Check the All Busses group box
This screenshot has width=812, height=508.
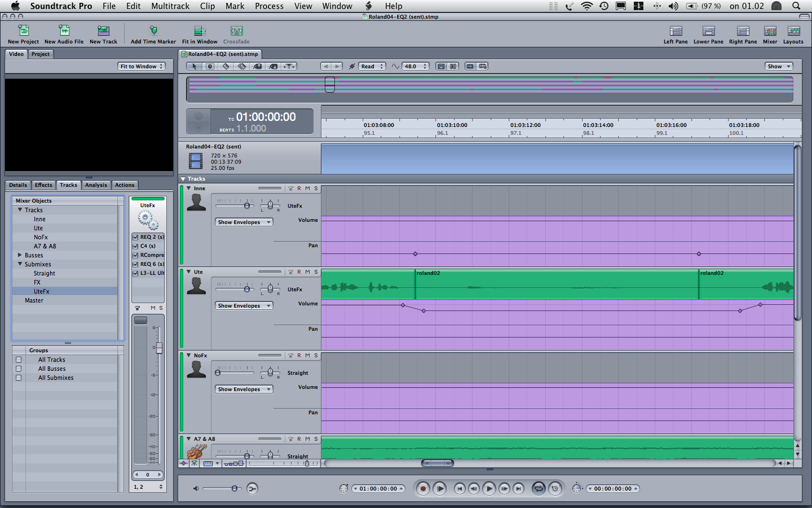19,369
